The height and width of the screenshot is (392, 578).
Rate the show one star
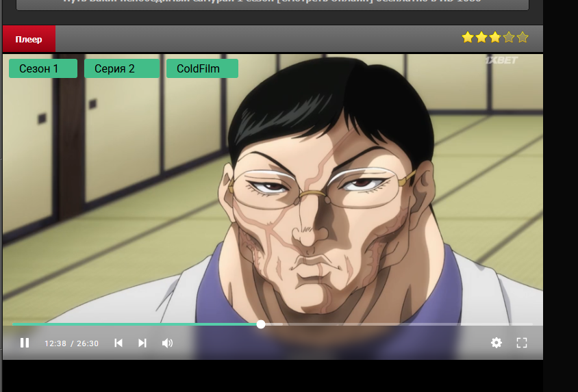(468, 37)
